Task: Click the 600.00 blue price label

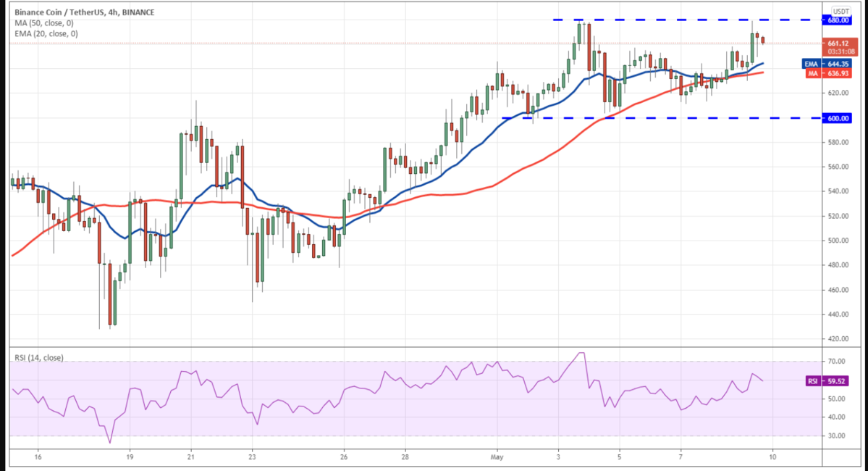Action: [x=839, y=118]
